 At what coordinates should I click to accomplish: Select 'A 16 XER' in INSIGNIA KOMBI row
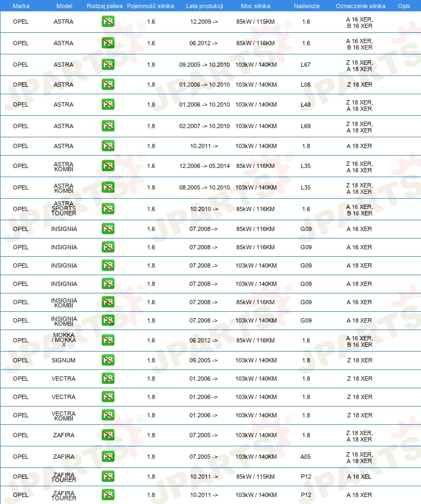tap(359, 302)
